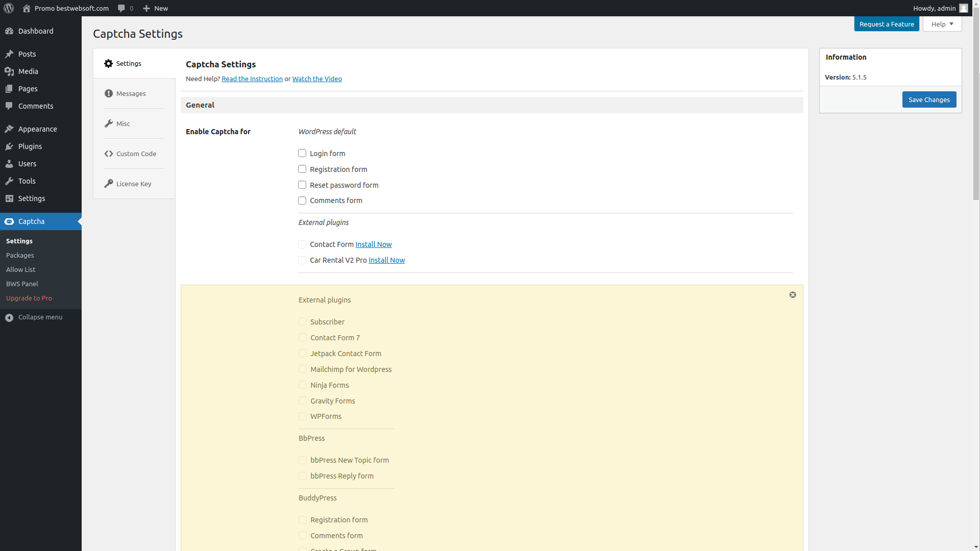Open the Messages tab
The image size is (980, 551).
131,93
